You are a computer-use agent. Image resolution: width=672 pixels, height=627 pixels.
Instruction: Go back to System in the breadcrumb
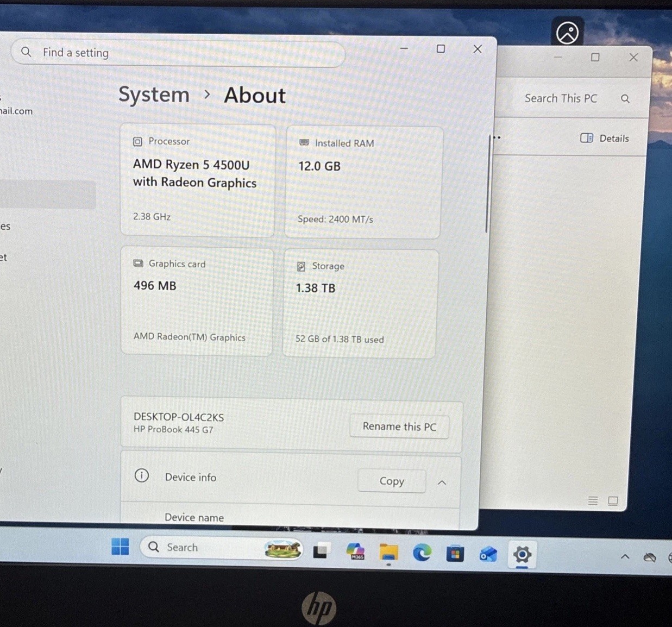[154, 95]
